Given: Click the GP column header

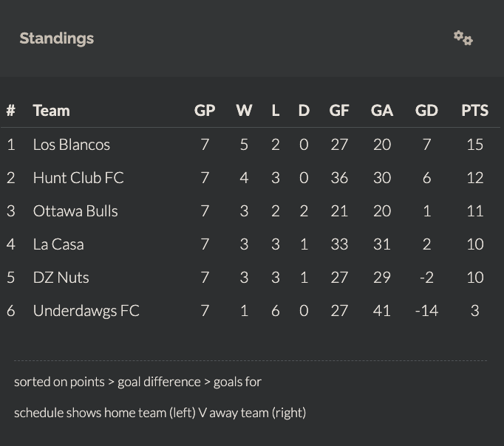Looking at the screenshot, I should click(x=205, y=111).
